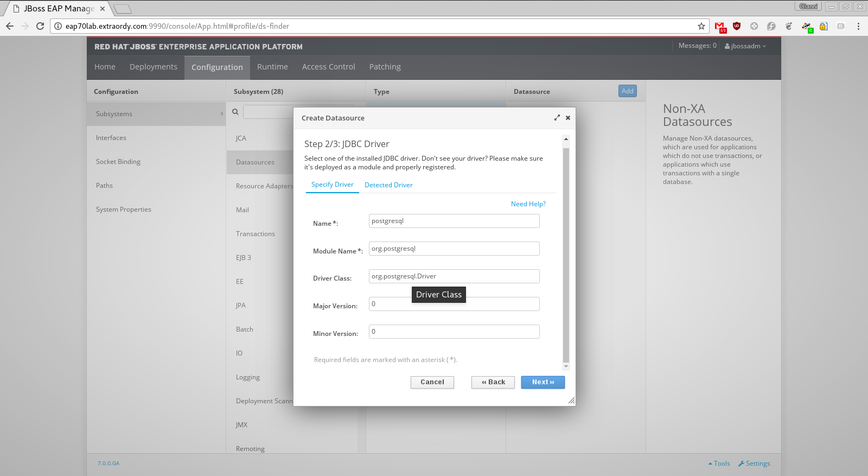Click the dialog scrollbar up arrow
The height and width of the screenshot is (476, 868).
pos(566,139)
